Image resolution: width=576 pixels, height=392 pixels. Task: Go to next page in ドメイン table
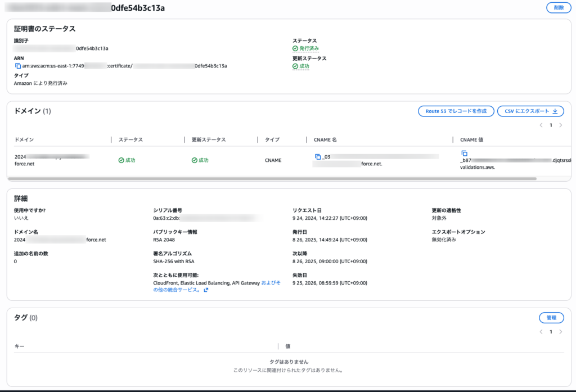click(560, 125)
